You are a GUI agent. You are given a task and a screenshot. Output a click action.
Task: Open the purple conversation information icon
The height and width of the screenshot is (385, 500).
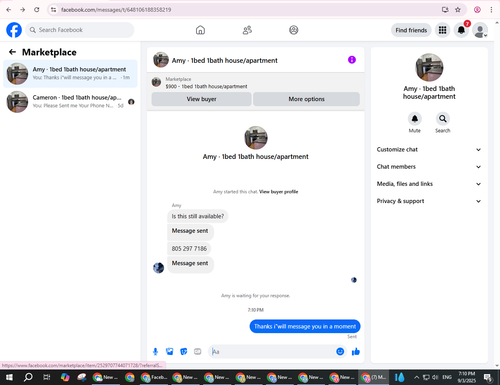pyautogui.click(x=352, y=60)
